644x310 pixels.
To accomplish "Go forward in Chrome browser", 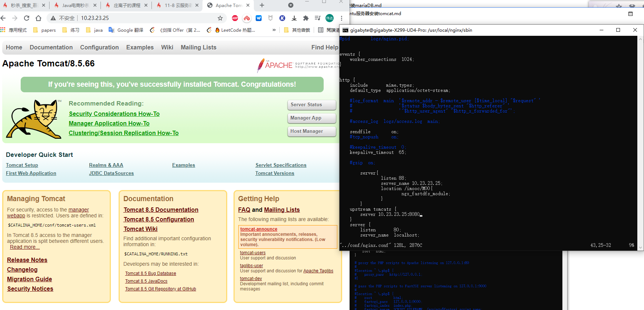I will 15,18.
